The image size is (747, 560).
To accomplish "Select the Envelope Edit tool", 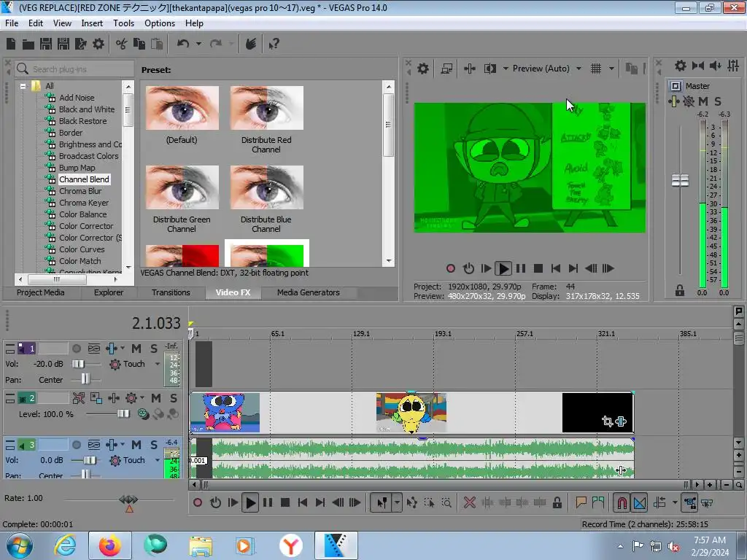I will (411, 503).
